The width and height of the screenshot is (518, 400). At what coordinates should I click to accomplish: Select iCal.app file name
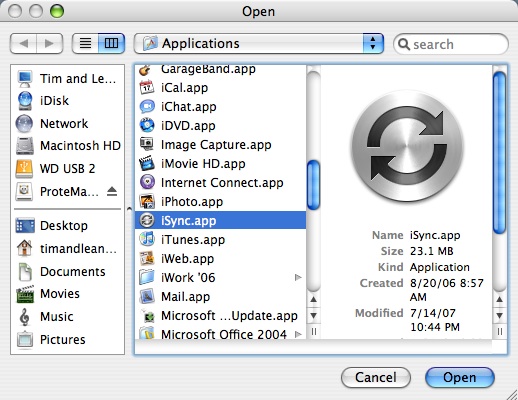click(184, 88)
